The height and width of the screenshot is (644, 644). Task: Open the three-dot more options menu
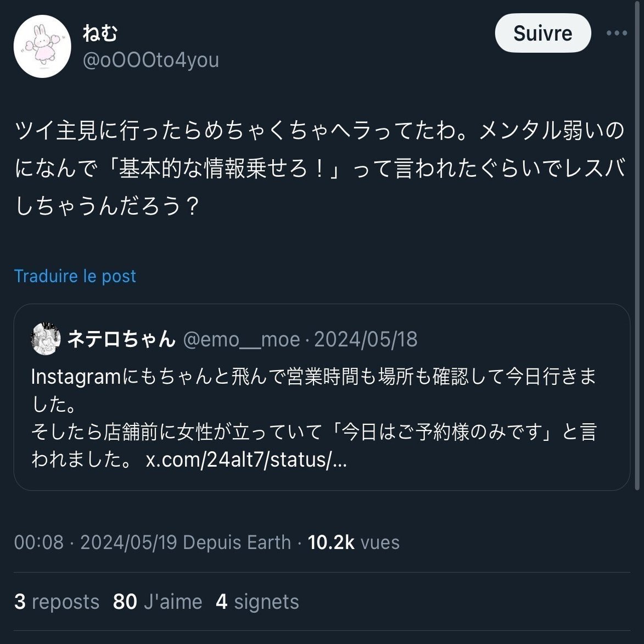(x=617, y=33)
